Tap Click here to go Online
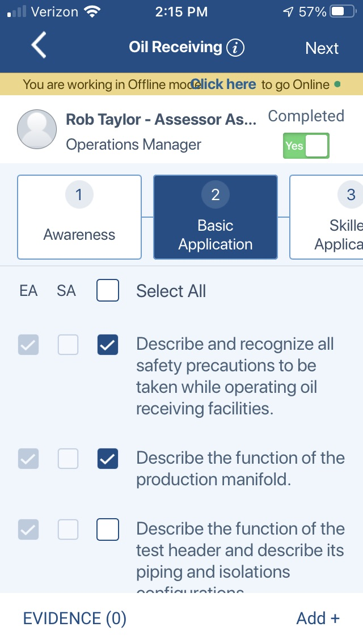The height and width of the screenshot is (644, 363). pyautogui.click(x=223, y=84)
